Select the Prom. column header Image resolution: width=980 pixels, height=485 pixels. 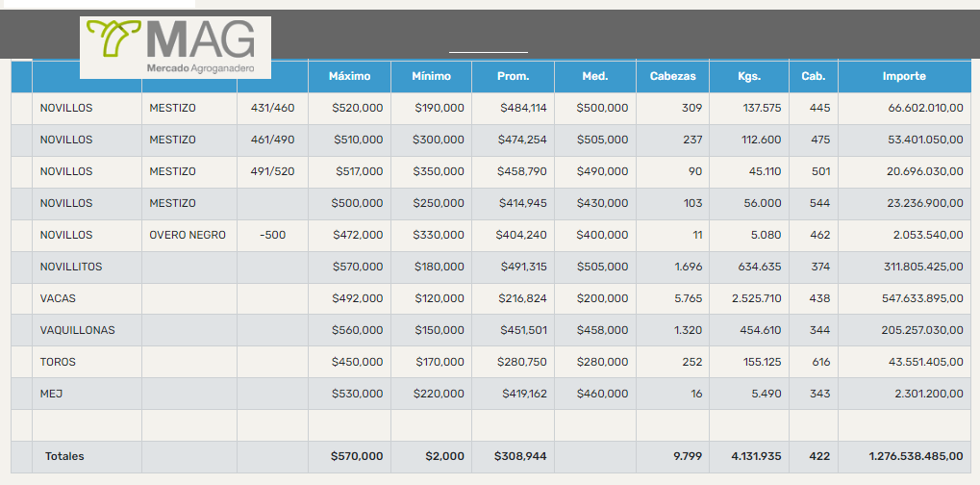pyautogui.click(x=513, y=76)
